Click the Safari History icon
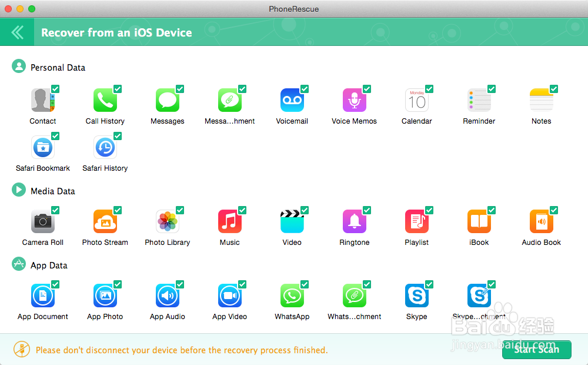Screen dimensions: 588x365 tap(105, 147)
